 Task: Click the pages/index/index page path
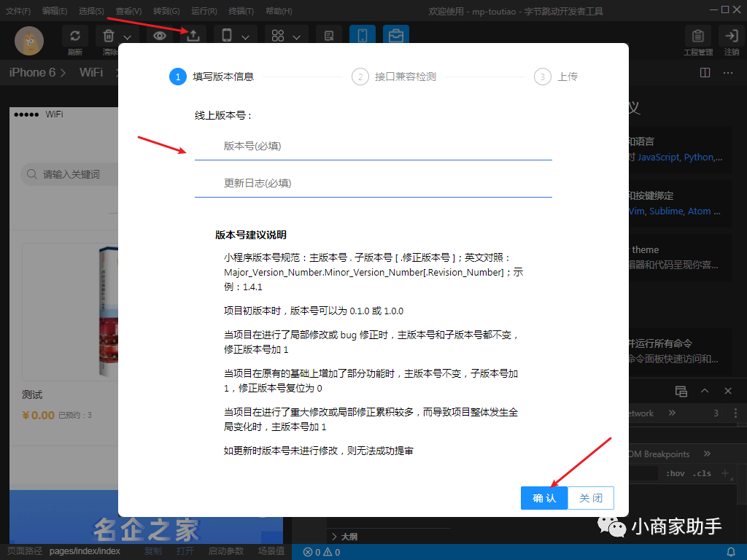tap(85, 551)
